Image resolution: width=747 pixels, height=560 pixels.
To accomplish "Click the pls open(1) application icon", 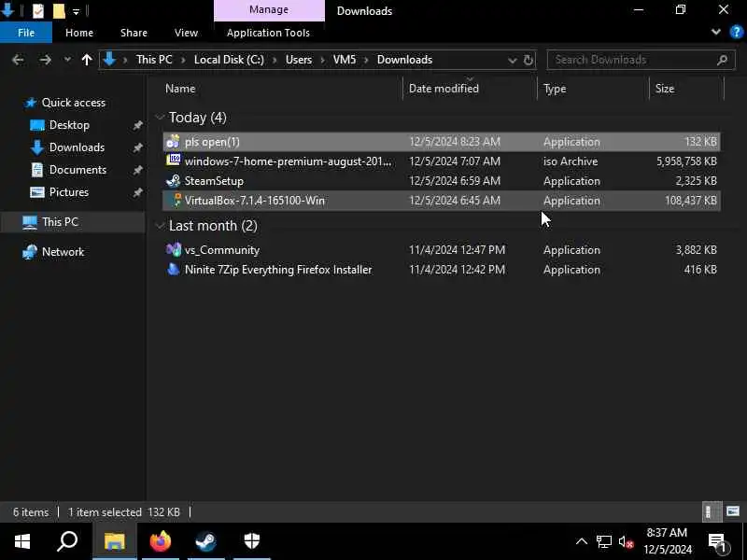I will point(174,142).
